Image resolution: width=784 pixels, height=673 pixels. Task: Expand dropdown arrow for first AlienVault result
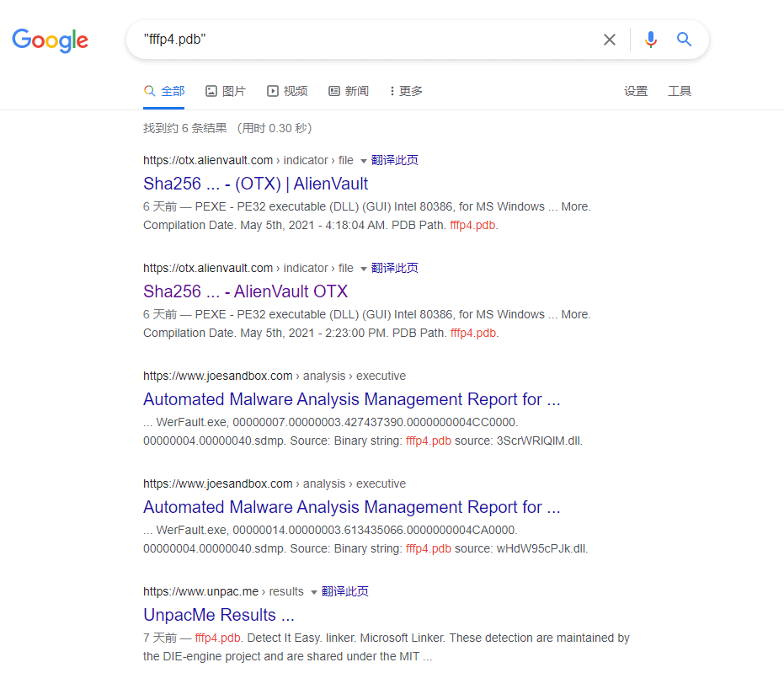[364, 161]
